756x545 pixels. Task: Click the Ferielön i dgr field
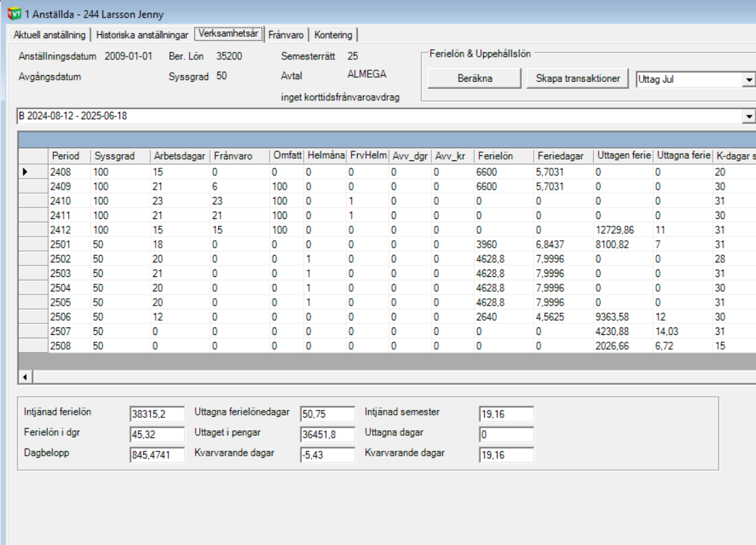coord(157,434)
